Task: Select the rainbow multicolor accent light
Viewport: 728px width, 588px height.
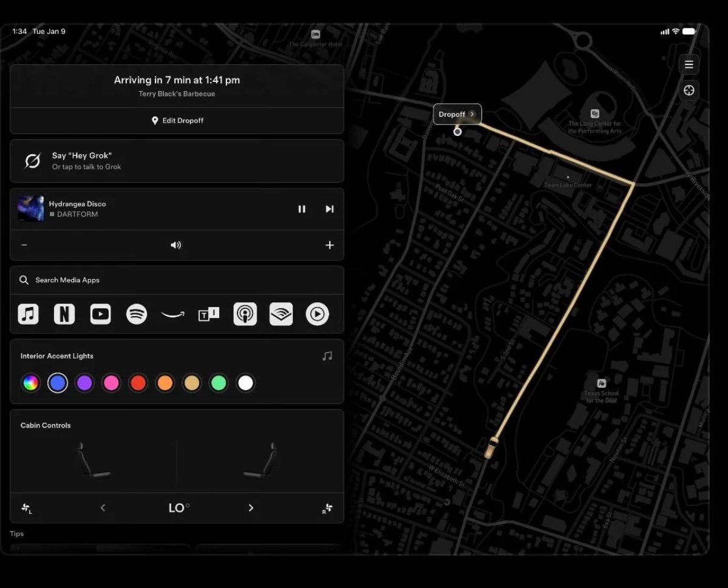Action: tap(30, 383)
